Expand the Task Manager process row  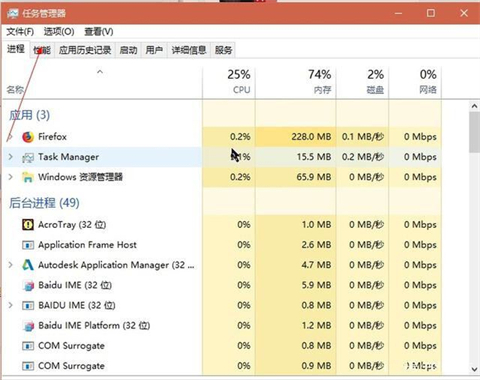11,157
